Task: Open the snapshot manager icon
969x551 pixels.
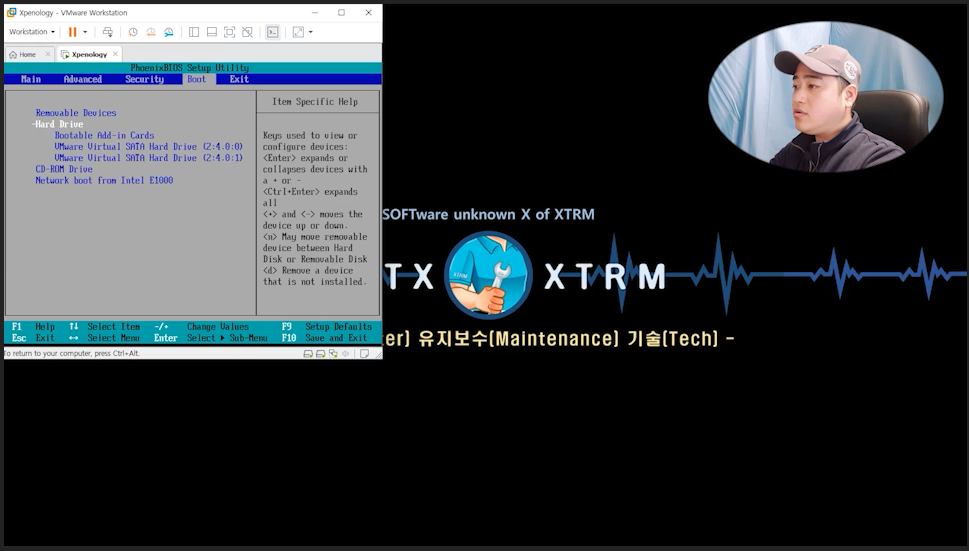Action: (169, 32)
